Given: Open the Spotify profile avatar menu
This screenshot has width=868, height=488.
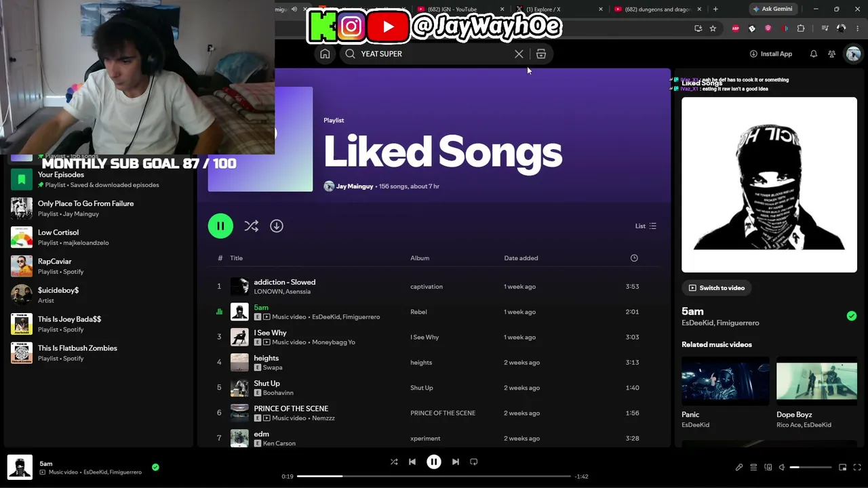Looking at the screenshot, I should (853, 54).
